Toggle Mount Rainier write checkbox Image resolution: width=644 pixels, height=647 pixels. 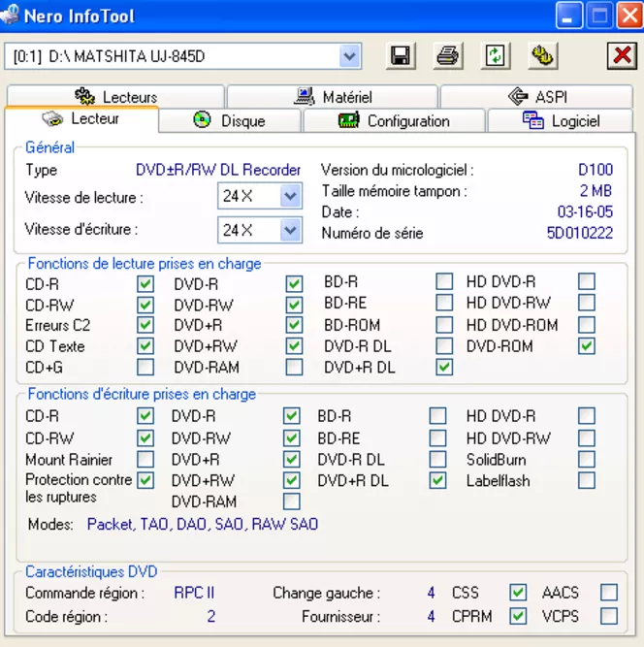point(145,459)
